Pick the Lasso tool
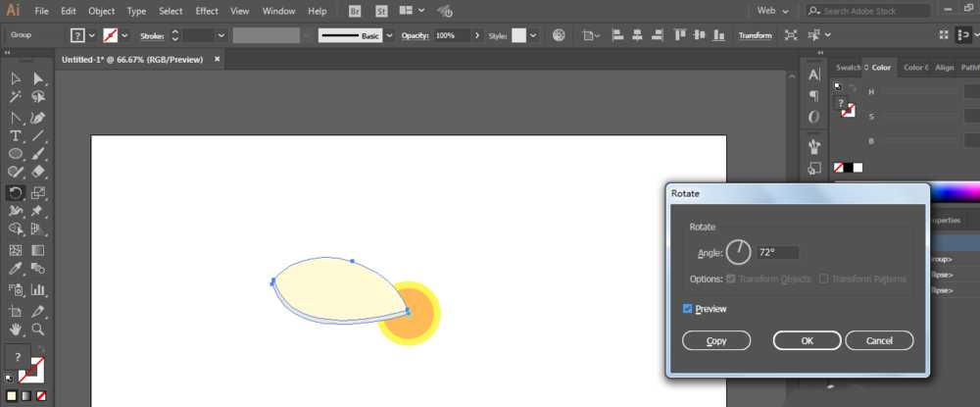Viewport: 980px width, 407px height. [38, 97]
